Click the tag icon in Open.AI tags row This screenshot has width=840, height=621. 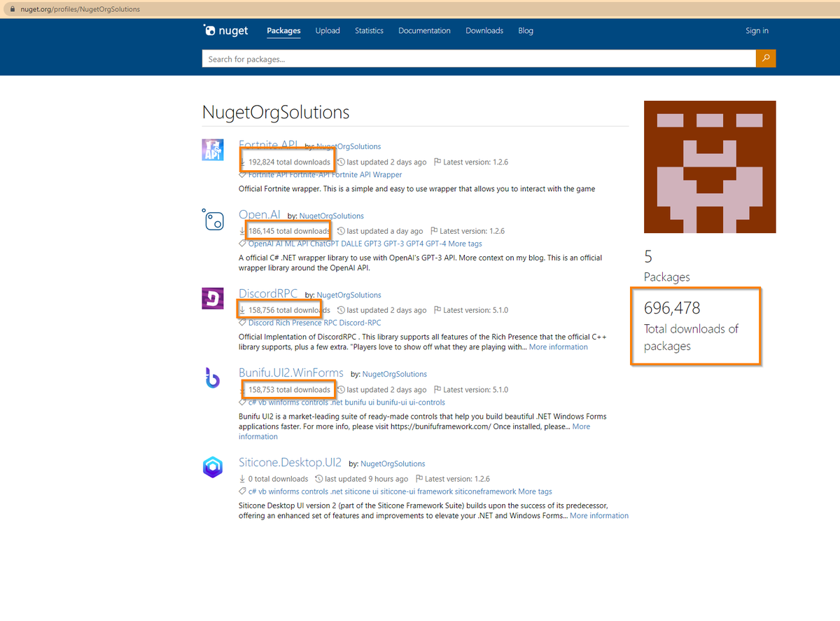(x=243, y=244)
